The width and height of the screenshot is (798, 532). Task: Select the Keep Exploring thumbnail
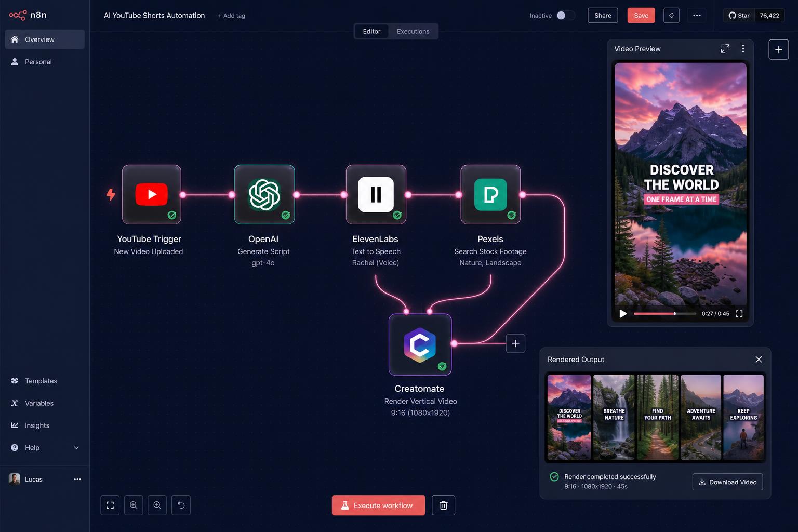743,417
